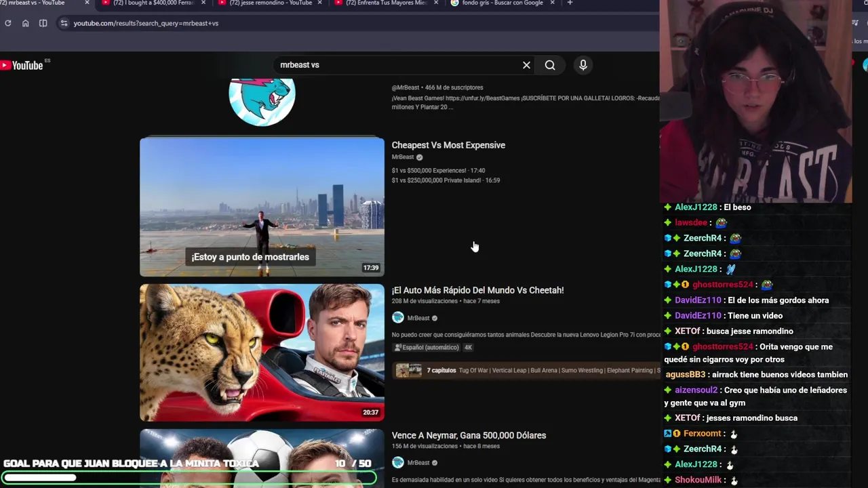Close the 'mrbeast vs - YouTube' tab

(x=87, y=3)
